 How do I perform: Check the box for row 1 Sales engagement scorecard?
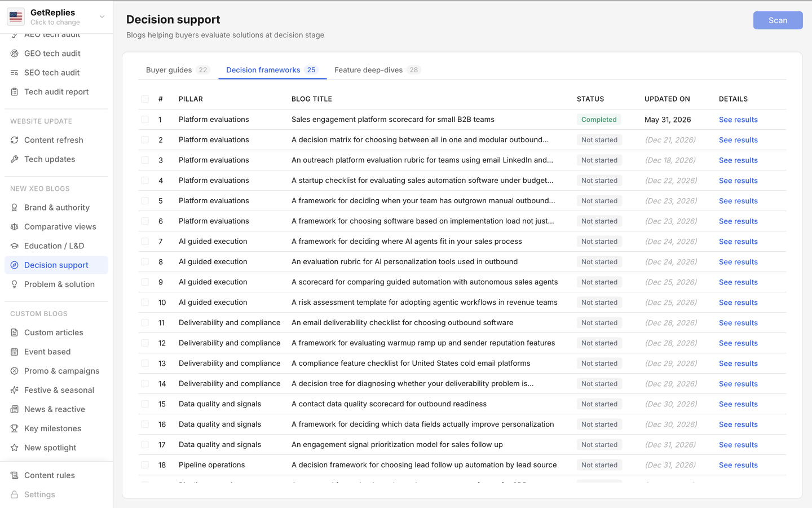pos(145,120)
